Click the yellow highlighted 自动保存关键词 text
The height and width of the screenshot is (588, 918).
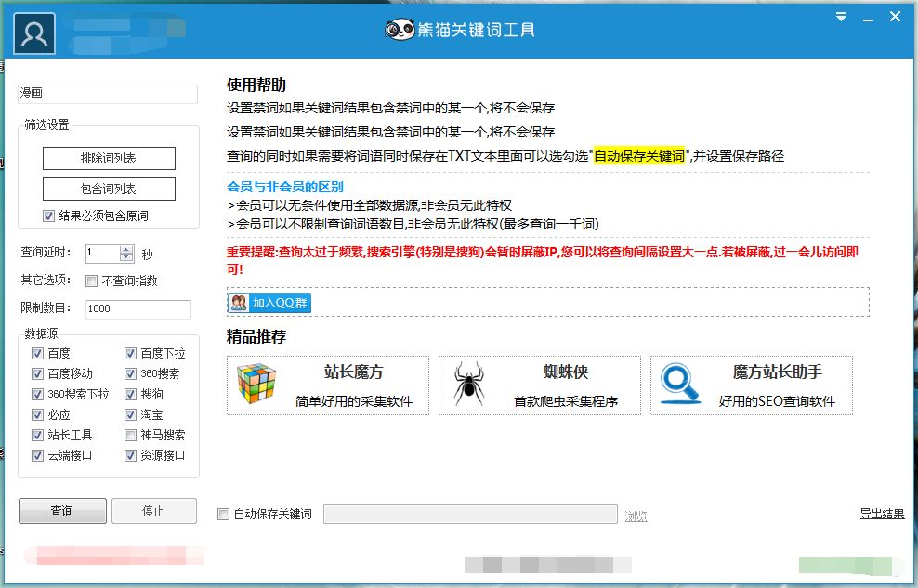(x=639, y=156)
